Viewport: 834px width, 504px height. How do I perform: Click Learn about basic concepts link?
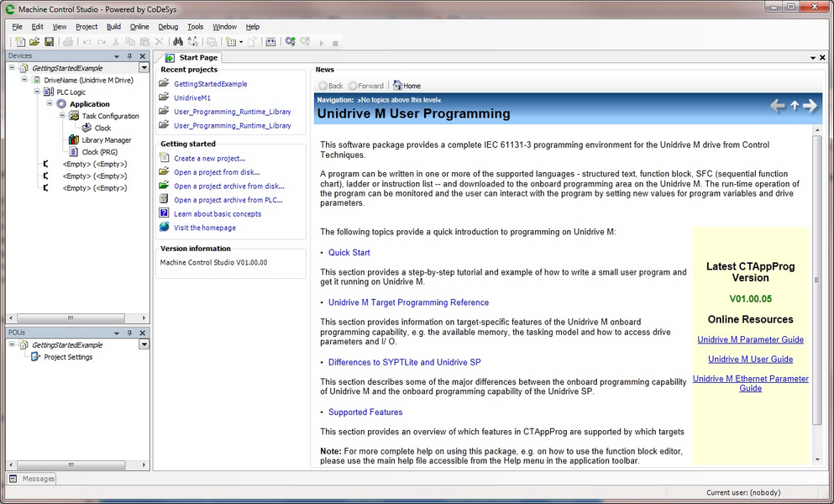point(218,214)
